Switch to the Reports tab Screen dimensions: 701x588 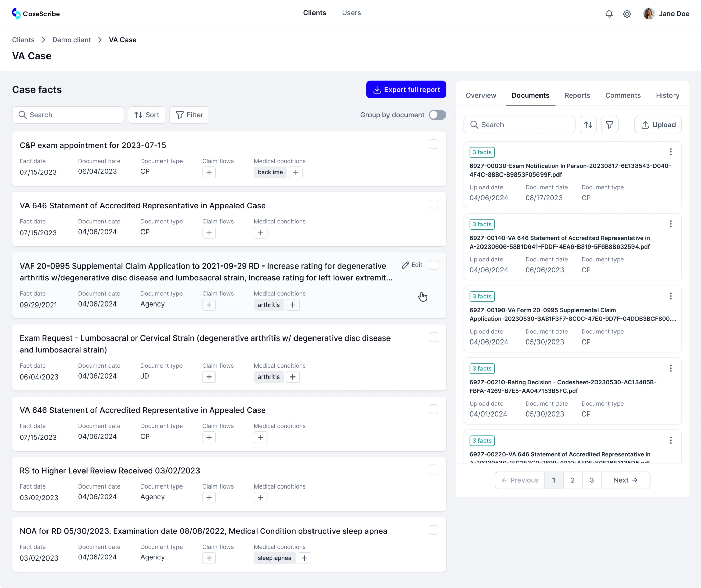point(577,95)
